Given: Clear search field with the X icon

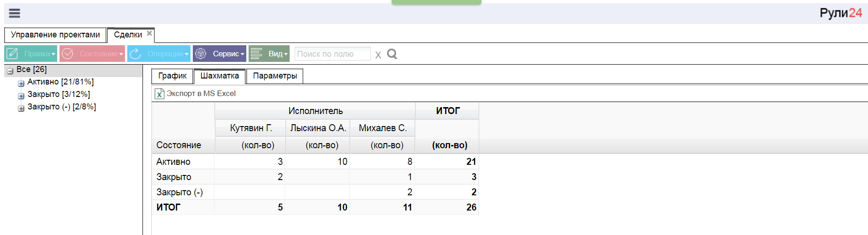Looking at the screenshot, I should pos(378,55).
